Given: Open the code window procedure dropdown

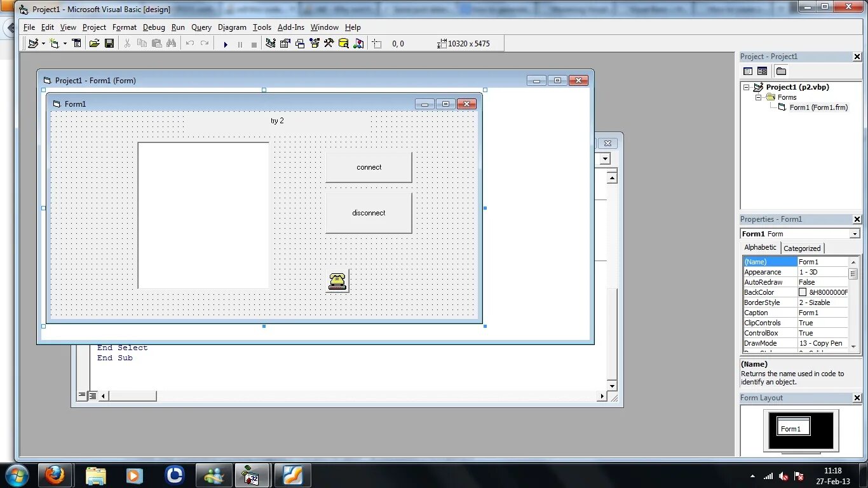Looking at the screenshot, I should point(606,159).
